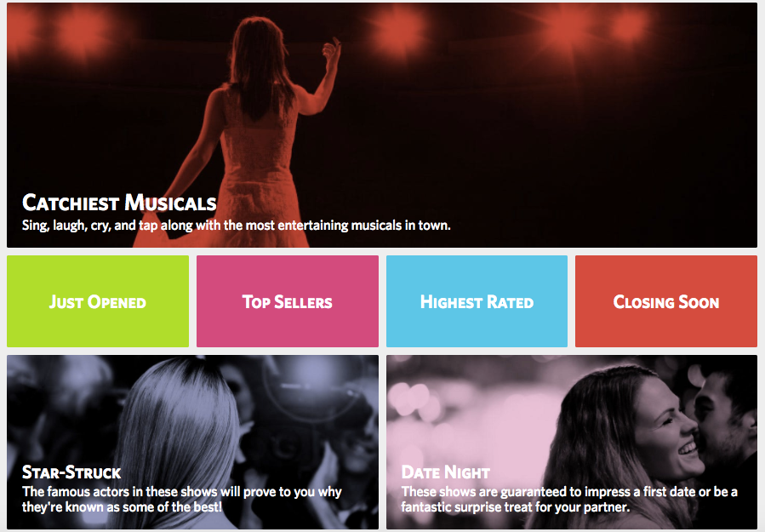Open the Date Night heading
The height and width of the screenshot is (532, 765).
coord(445,472)
